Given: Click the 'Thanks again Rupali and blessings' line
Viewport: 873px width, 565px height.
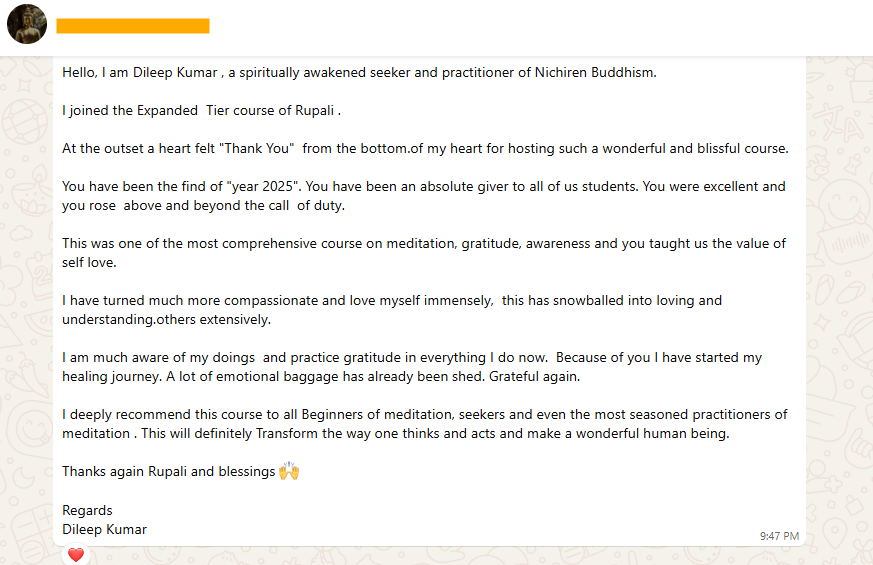Looking at the screenshot, I should [x=168, y=472].
